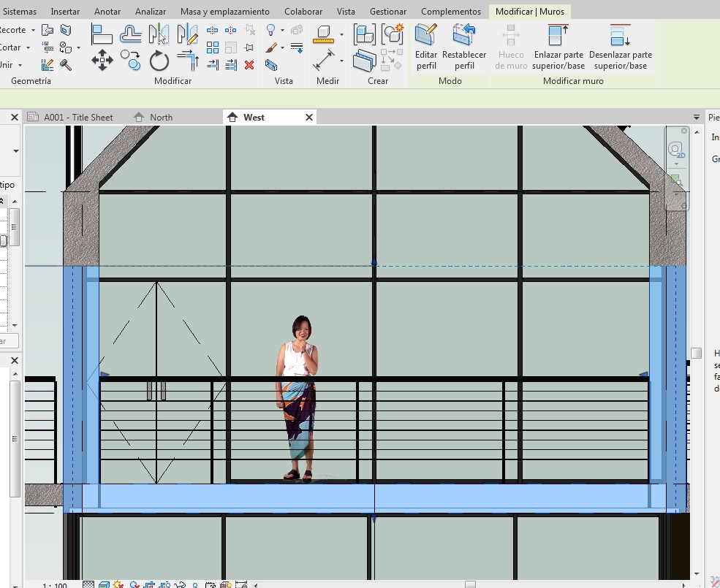The height and width of the screenshot is (588, 720).
Task: Click Enlazar parte superior/base button
Action: (558, 47)
